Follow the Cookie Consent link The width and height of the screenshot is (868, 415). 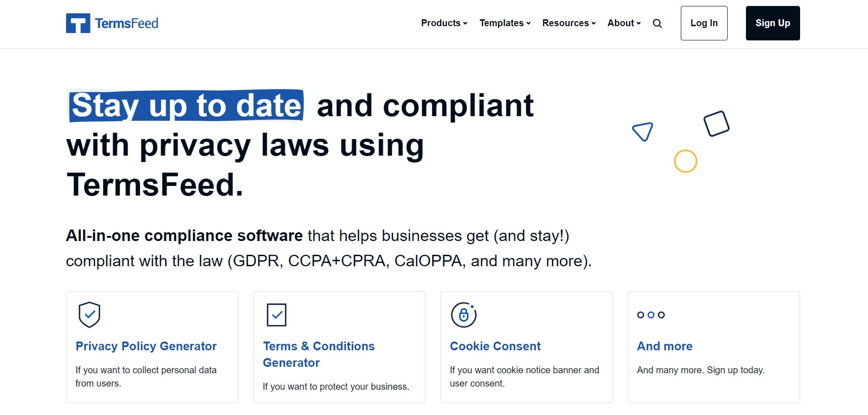pyautogui.click(x=495, y=346)
